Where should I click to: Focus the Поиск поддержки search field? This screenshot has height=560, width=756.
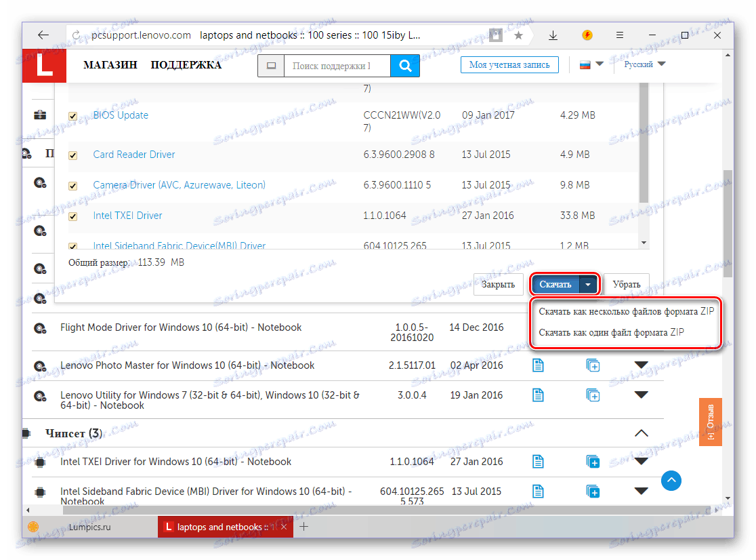[337, 66]
